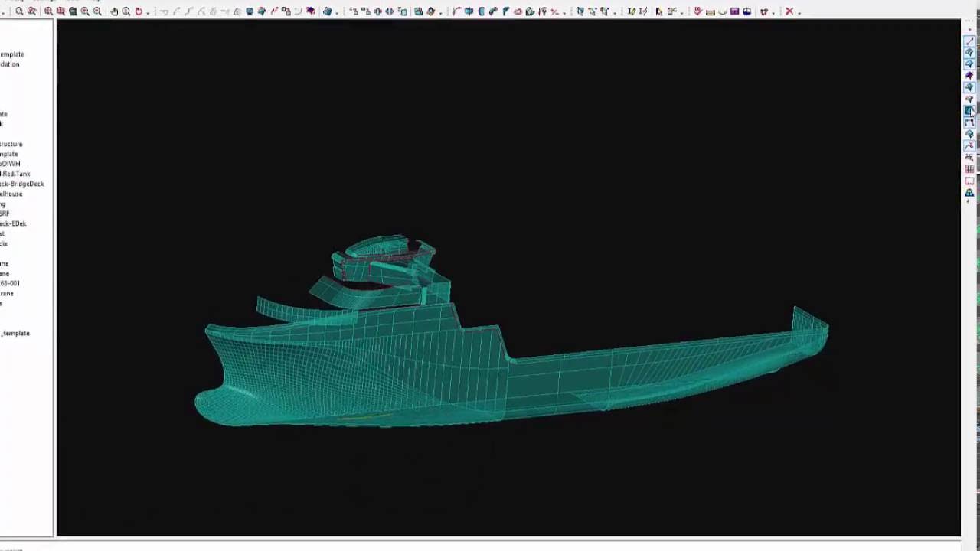Click the bottom blue icon in right toolbar

(969, 193)
